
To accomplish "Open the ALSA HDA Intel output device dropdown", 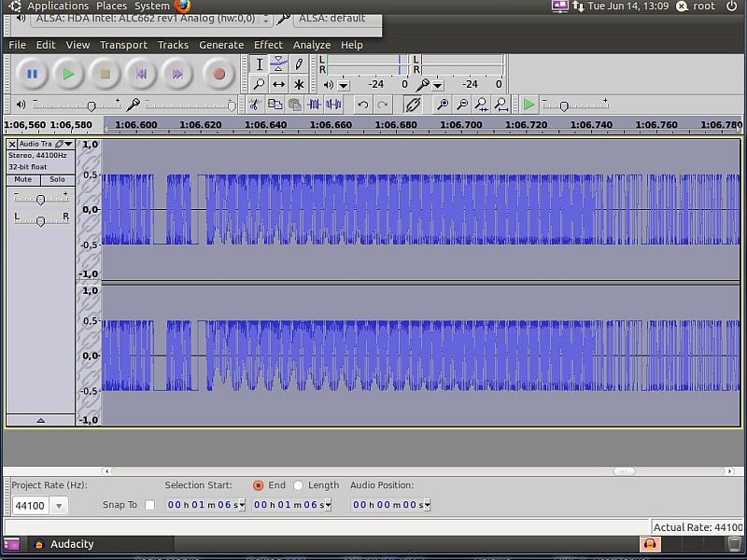I will click(x=151, y=19).
